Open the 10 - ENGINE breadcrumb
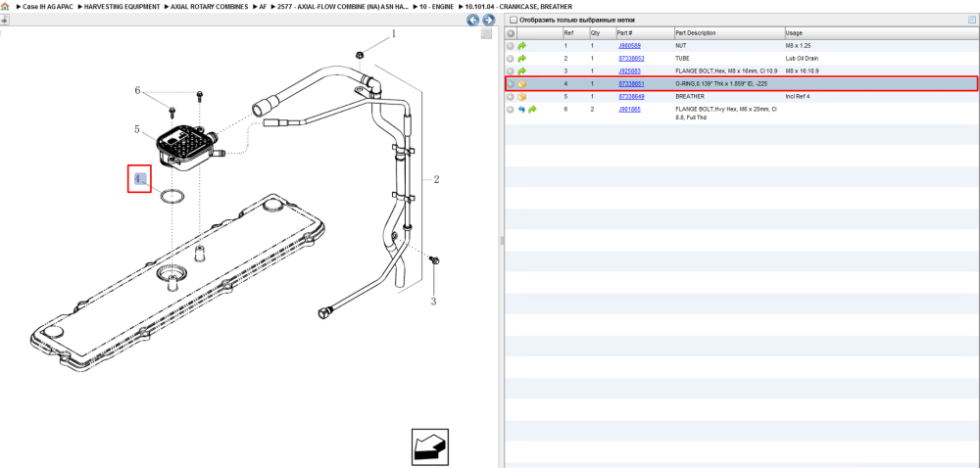 (x=436, y=6)
